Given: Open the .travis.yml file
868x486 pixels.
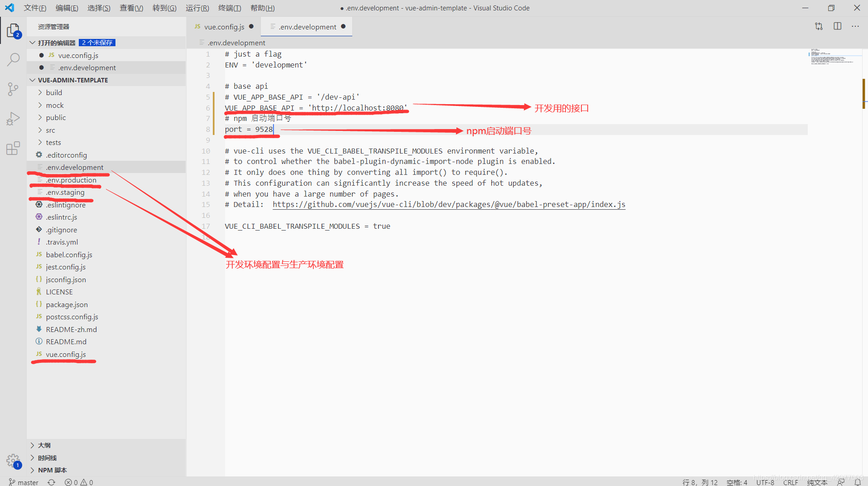Looking at the screenshot, I should [106, 242].
